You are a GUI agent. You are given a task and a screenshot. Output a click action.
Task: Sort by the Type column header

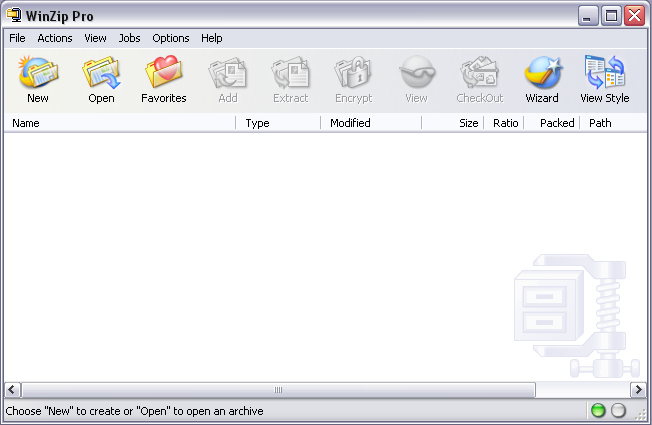point(278,123)
